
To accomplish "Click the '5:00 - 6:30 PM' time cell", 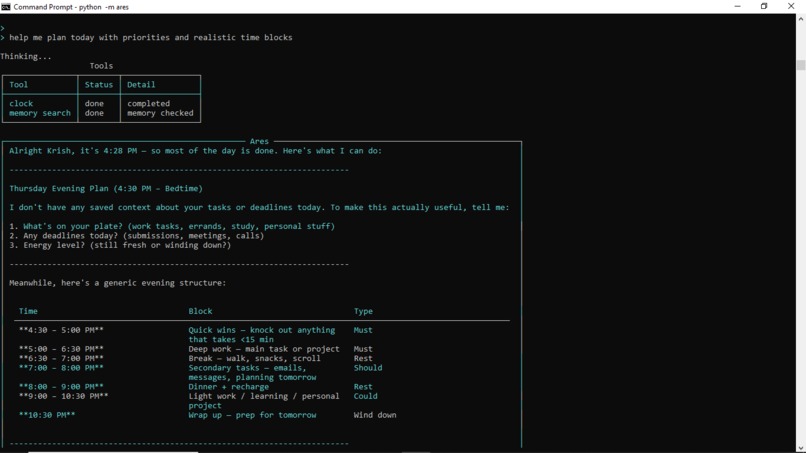I will 61,349.
